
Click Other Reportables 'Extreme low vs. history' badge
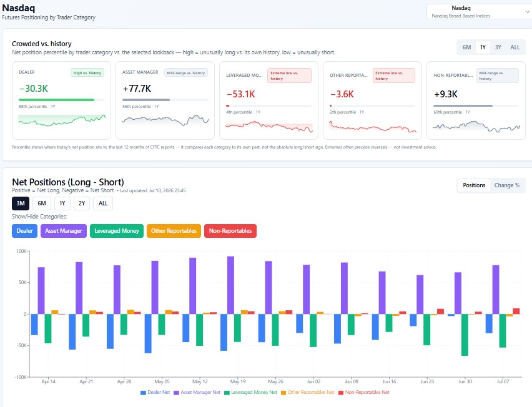[393, 76]
